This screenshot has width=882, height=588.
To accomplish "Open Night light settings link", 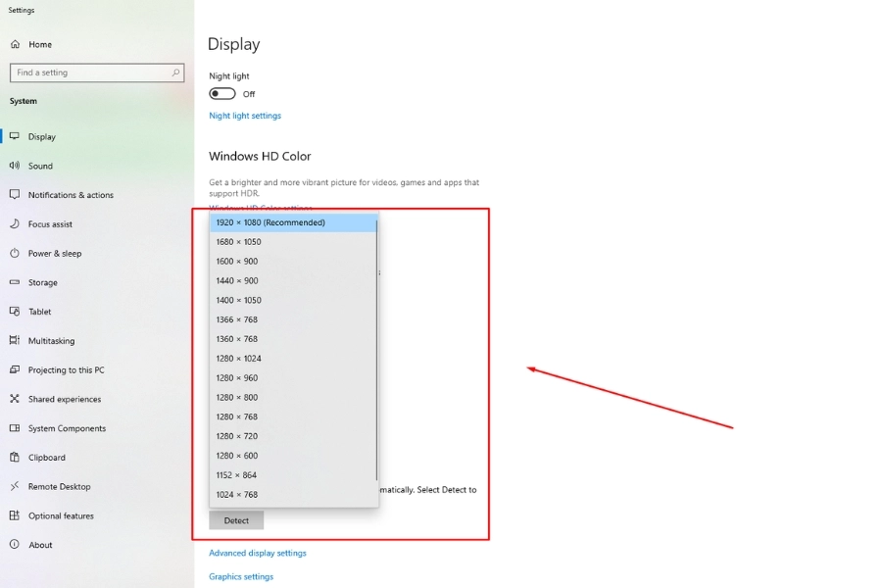I will click(245, 116).
